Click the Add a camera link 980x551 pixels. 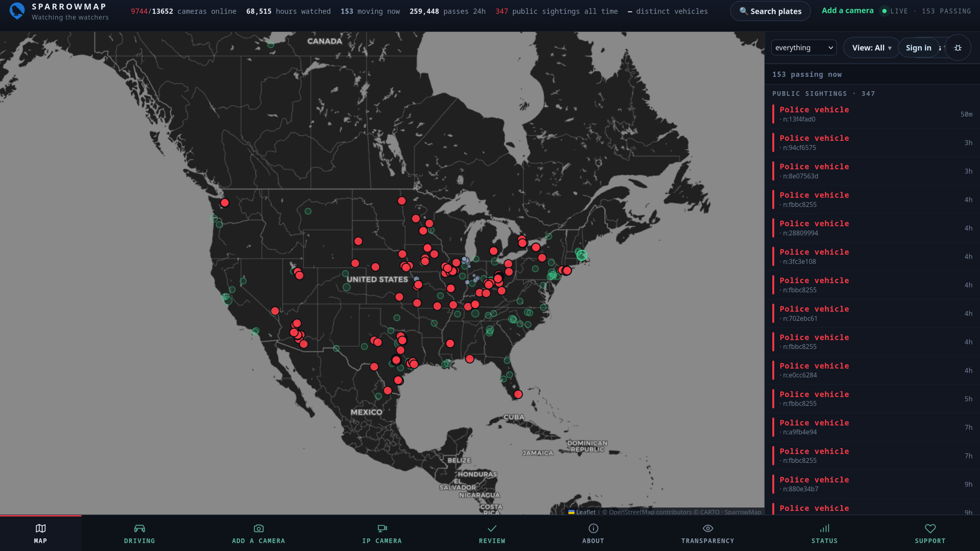click(847, 11)
